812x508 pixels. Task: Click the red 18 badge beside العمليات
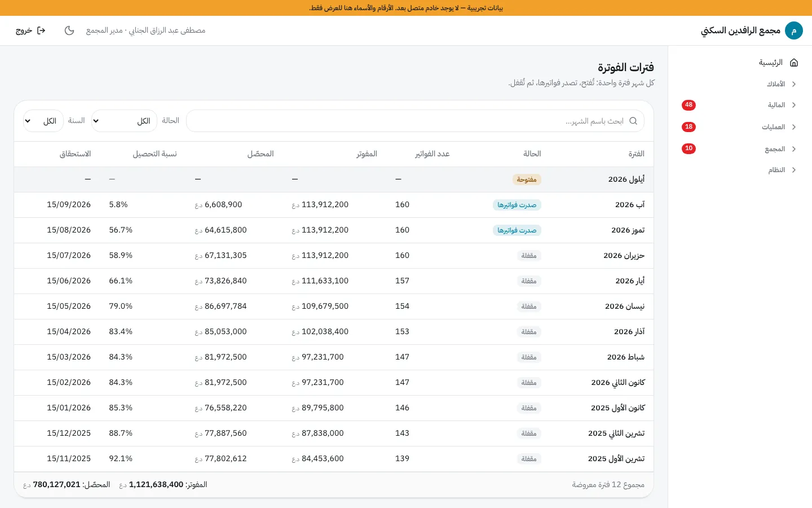click(689, 127)
